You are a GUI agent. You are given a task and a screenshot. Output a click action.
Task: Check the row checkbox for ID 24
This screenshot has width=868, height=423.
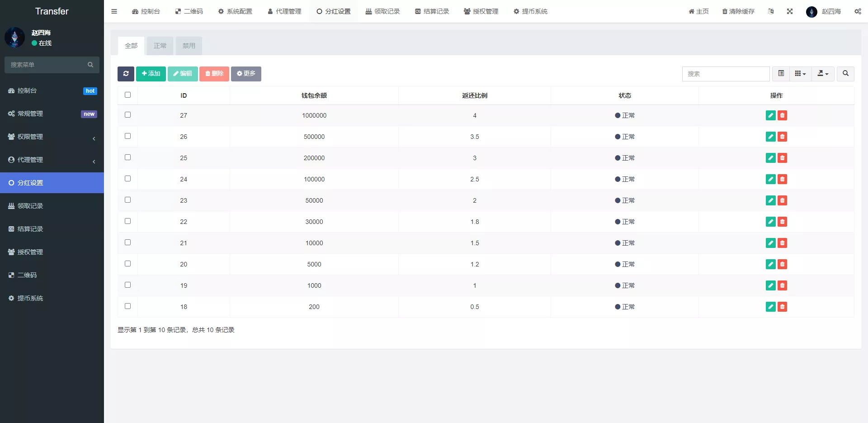click(127, 179)
